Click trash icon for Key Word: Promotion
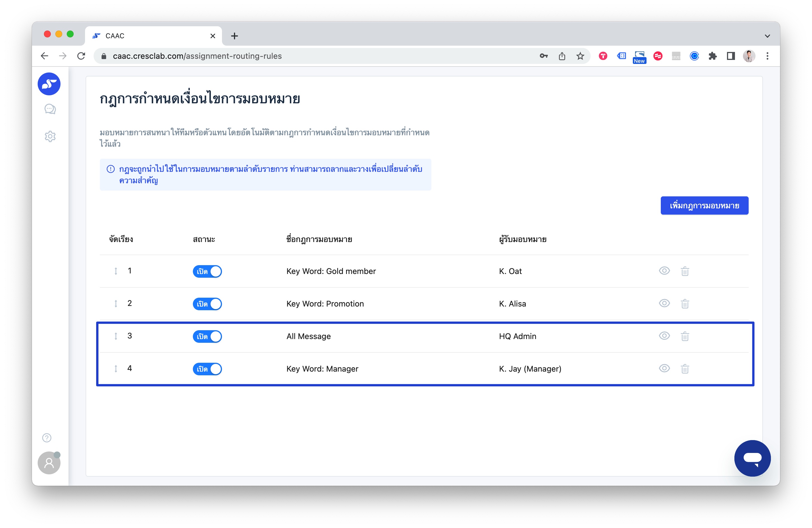The image size is (812, 528). (x=685, y=303)
